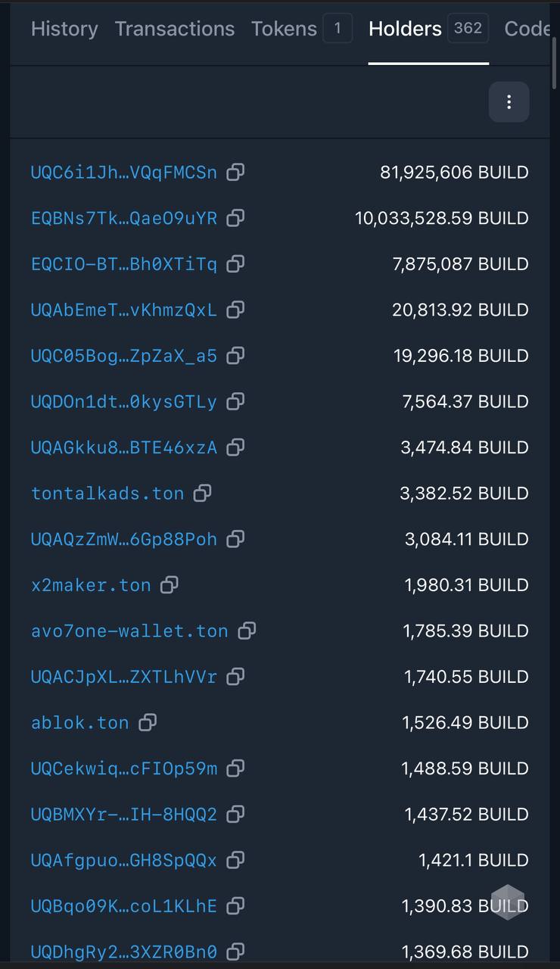Open holder address UQAbEmeT…vKhmzQxL
Image resolution: width=560 pixels, height=969 pixels.
pos(124,310)
